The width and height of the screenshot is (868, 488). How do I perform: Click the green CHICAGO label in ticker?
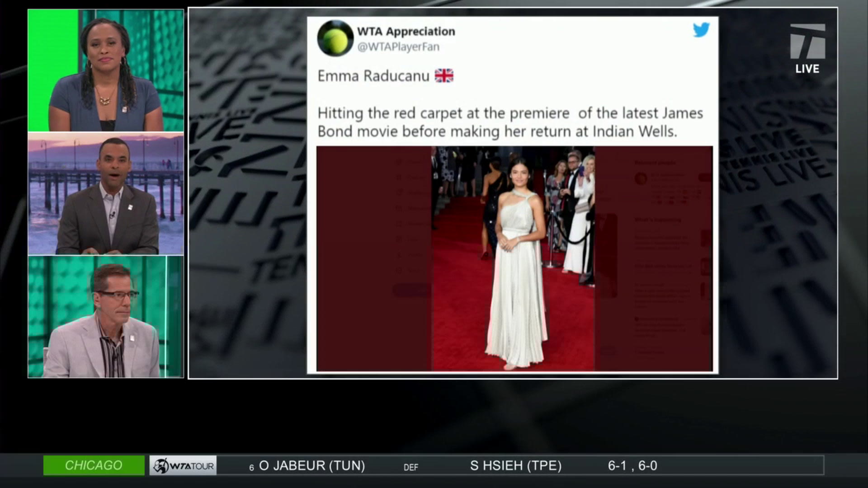pos(94,465)
